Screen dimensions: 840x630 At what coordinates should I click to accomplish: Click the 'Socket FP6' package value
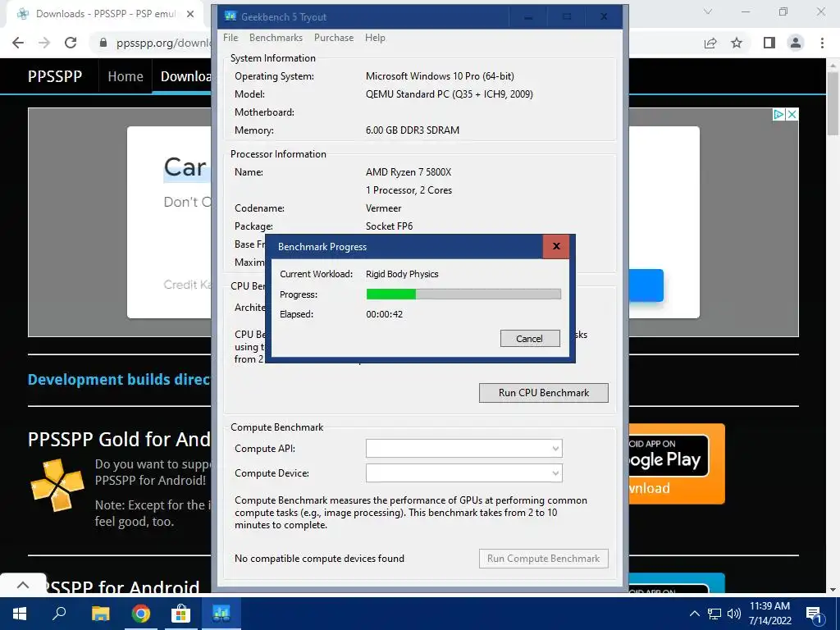tap(390, 226)
